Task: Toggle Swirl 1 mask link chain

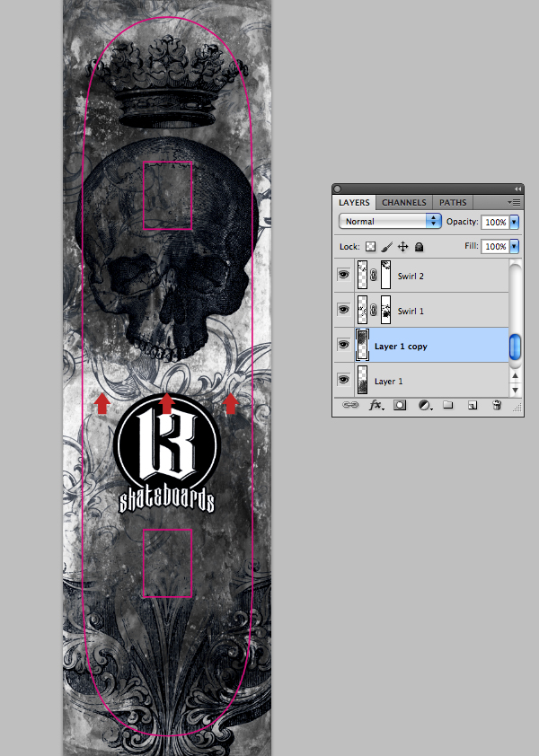Action: tap(374, 310)
